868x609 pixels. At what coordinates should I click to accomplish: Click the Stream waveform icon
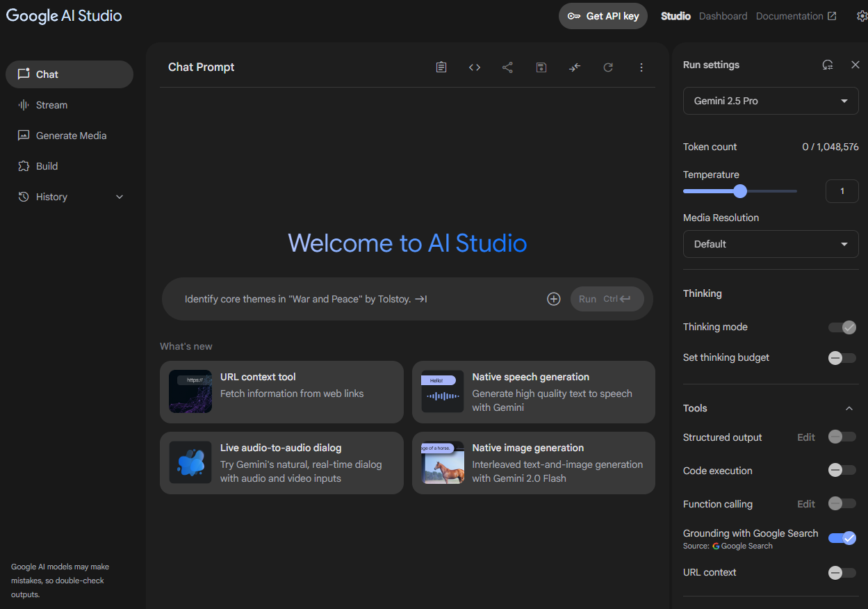tap(24, 105)
